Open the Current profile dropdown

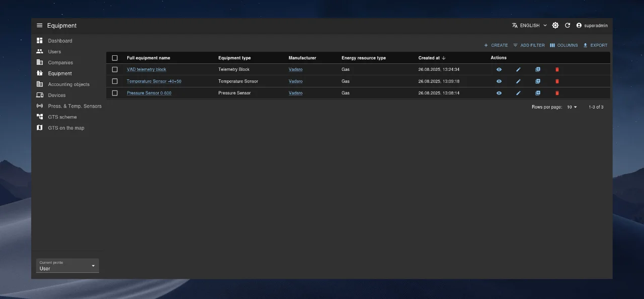67,266
